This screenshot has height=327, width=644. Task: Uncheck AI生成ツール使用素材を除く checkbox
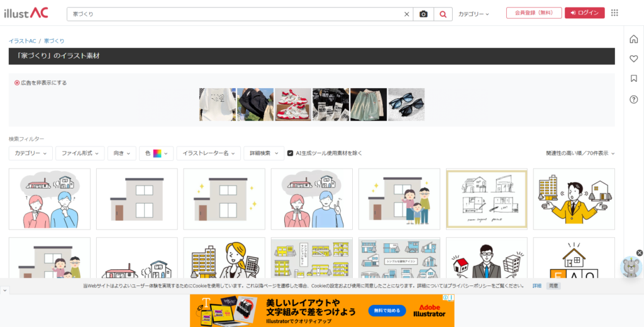(290, 153)
